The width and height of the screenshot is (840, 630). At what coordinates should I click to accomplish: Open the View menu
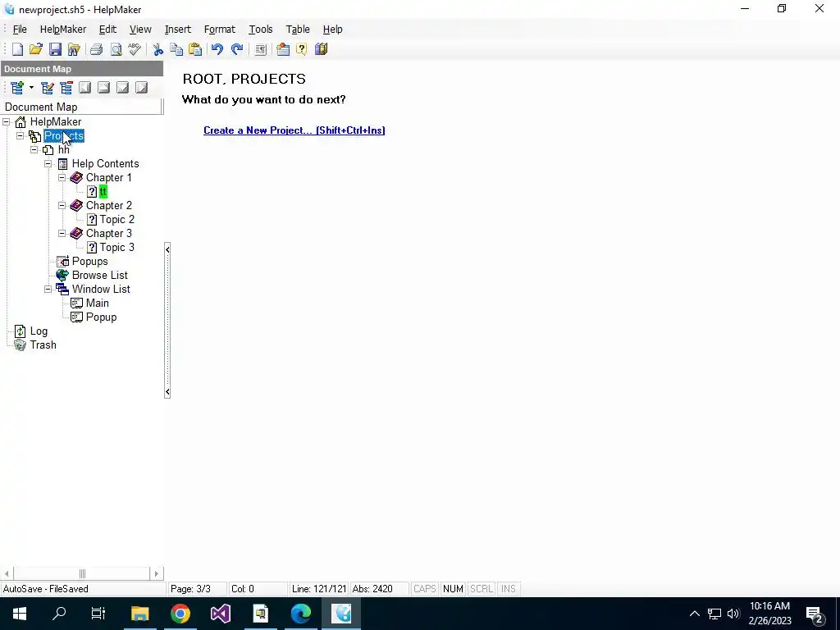pyautogui.click(x=140, y=30)
